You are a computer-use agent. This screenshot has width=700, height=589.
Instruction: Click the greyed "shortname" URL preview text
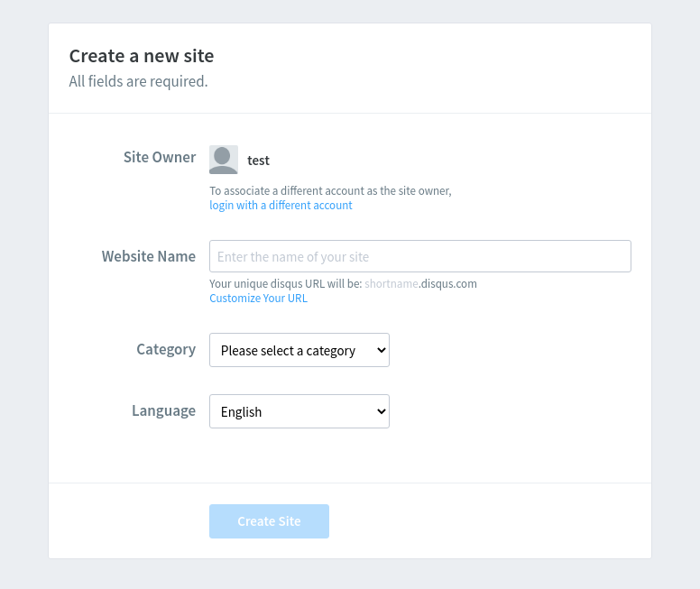[x=391, y=283]
